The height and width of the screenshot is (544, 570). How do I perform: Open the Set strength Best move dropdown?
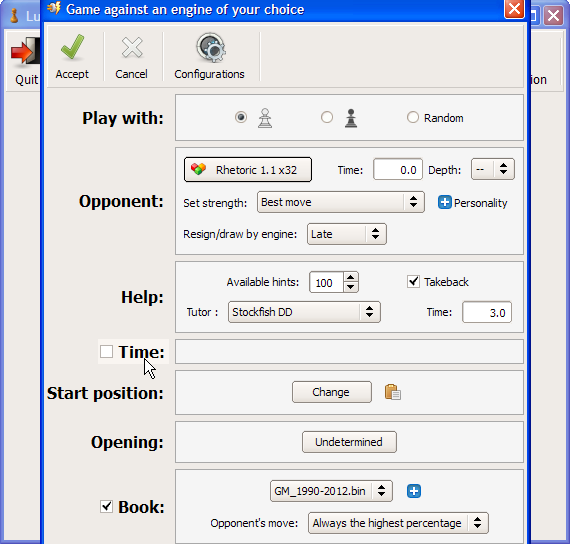(341, 202)
